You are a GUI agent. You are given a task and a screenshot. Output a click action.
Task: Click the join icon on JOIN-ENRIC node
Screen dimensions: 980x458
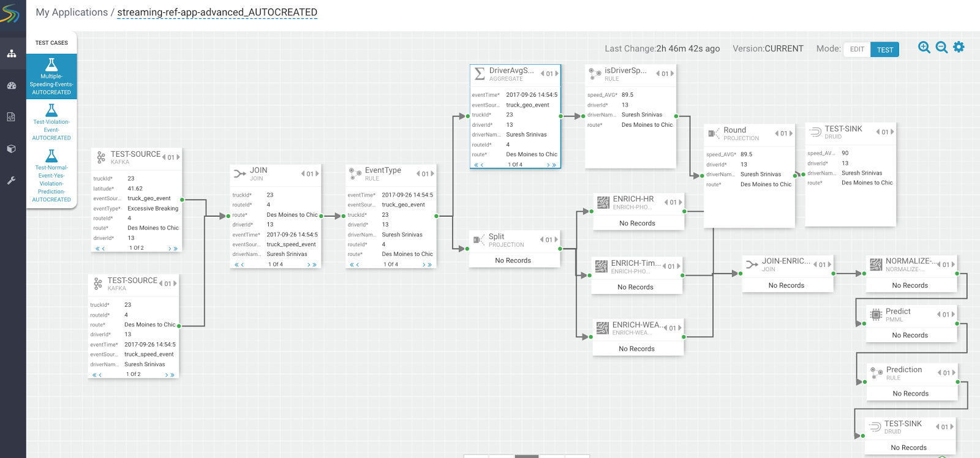click(x=752, y=265)
